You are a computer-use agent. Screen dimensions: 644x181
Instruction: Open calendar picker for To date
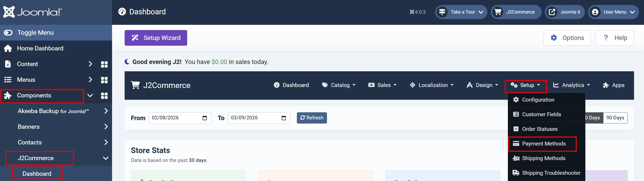pos(284,118)
